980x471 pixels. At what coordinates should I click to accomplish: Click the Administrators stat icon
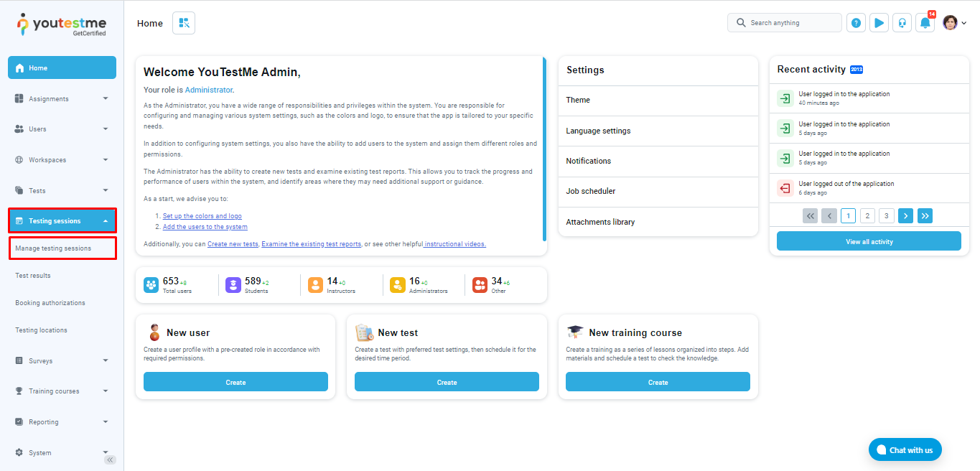coord(398,285)
